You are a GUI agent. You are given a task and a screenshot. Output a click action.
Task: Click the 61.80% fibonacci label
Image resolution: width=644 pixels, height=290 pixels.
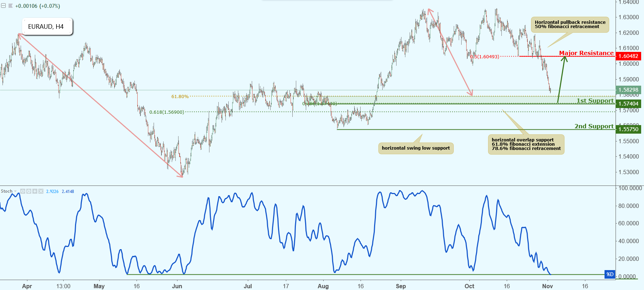pos(180,96)
